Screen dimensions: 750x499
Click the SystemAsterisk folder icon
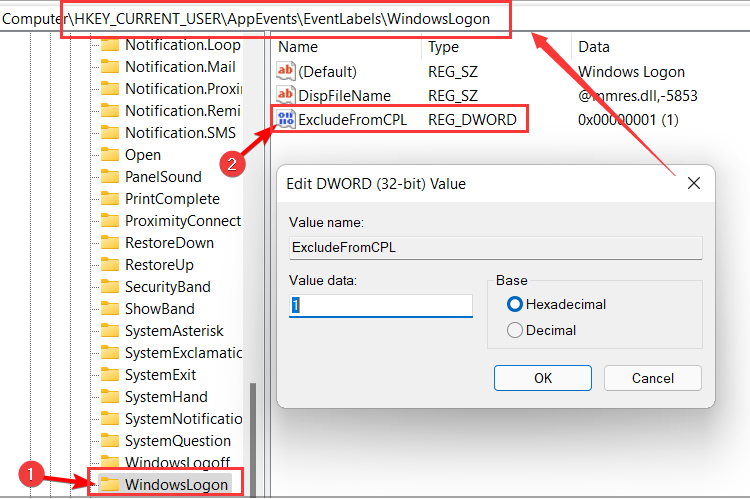pos(110,331)
